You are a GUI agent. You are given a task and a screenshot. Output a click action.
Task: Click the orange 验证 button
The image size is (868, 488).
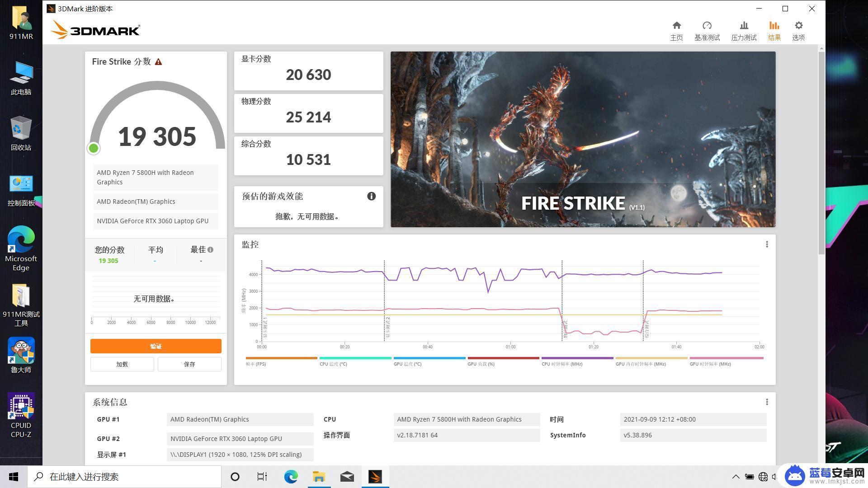point(156,346)
